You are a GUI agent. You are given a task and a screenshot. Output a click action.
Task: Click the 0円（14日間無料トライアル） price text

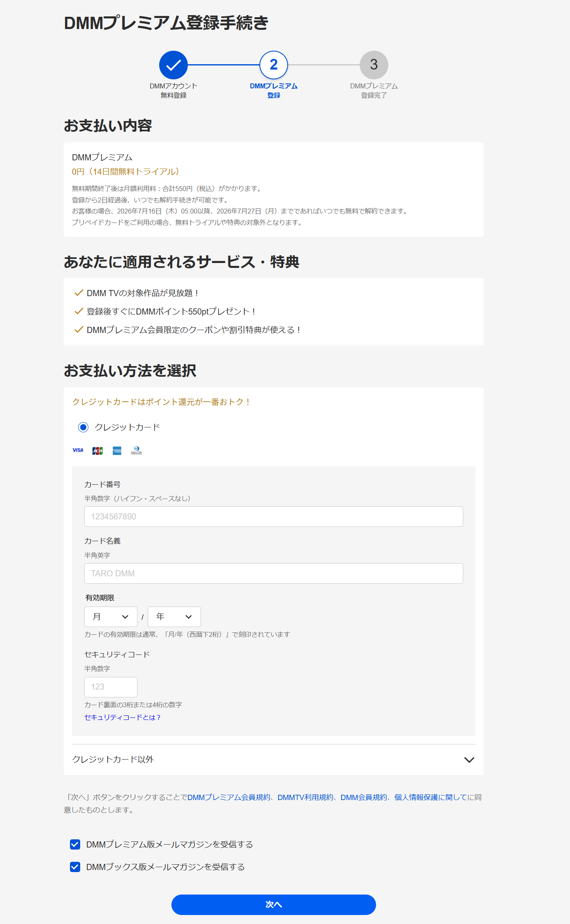tap(126, 172)
